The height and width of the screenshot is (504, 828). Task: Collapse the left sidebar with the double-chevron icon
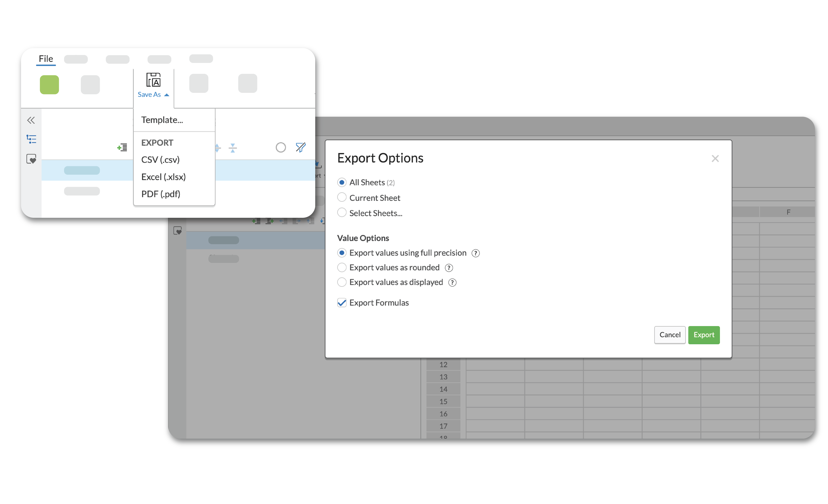(31, 120)
